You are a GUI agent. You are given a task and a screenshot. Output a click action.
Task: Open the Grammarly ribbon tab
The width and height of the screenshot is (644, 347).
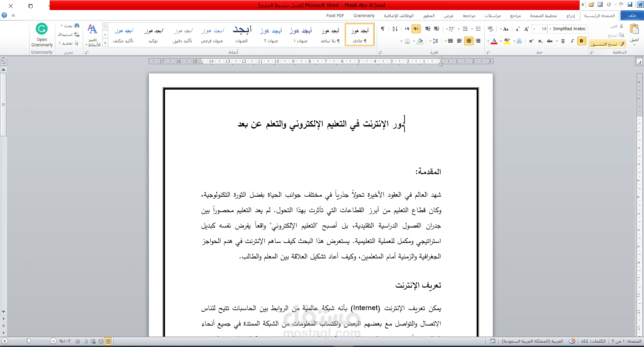(x=364, y=15)
